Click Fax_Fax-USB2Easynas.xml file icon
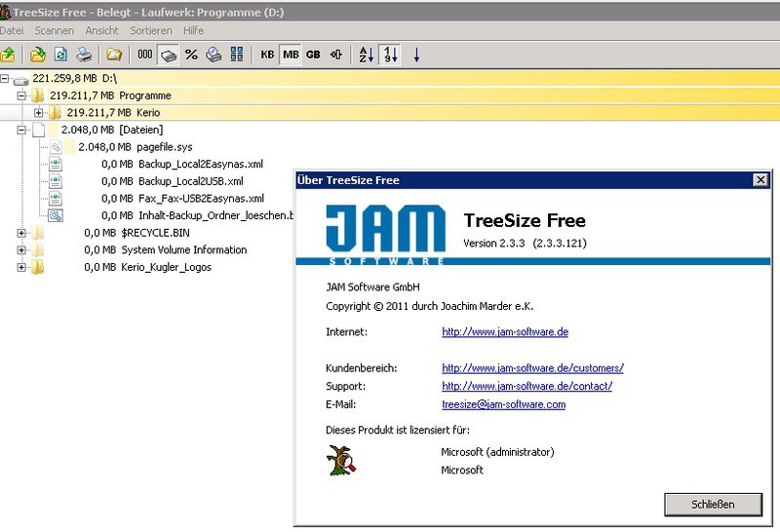 tap(56, 199)
